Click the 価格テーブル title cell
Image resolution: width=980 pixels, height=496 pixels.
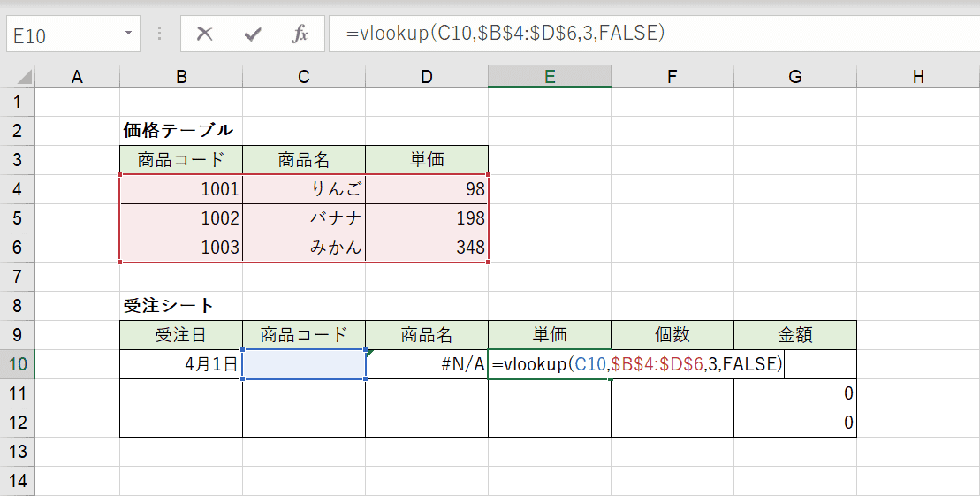[181, 131]
